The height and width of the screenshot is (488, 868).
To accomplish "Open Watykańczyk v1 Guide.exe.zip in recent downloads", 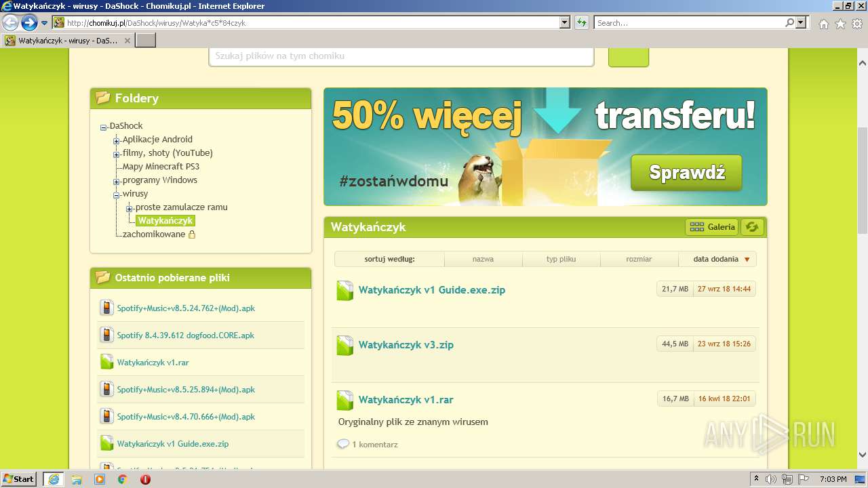I will click(173, 443).
